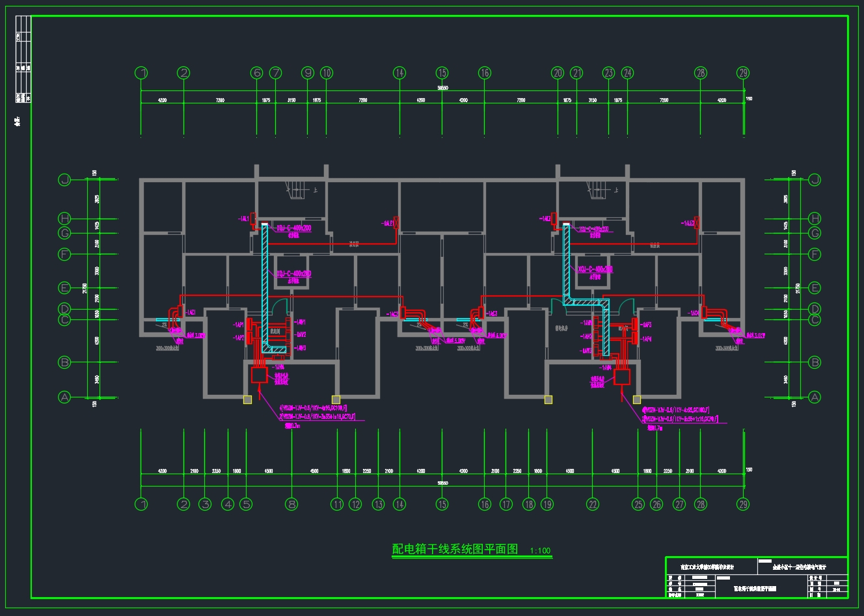Screen dimensions: 864x616
Task: Click the green drawing title text
Action: click(x=455, y=550)
